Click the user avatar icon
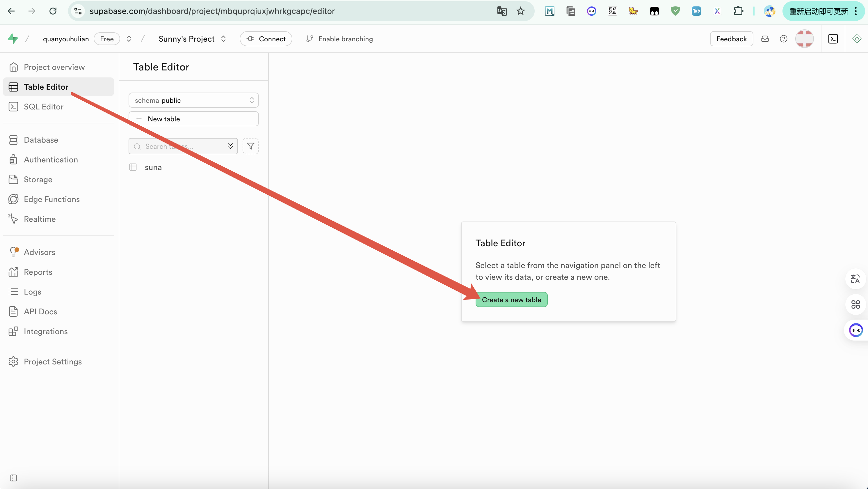This screenshot has height=489, width=868. [x=804, y=39]
